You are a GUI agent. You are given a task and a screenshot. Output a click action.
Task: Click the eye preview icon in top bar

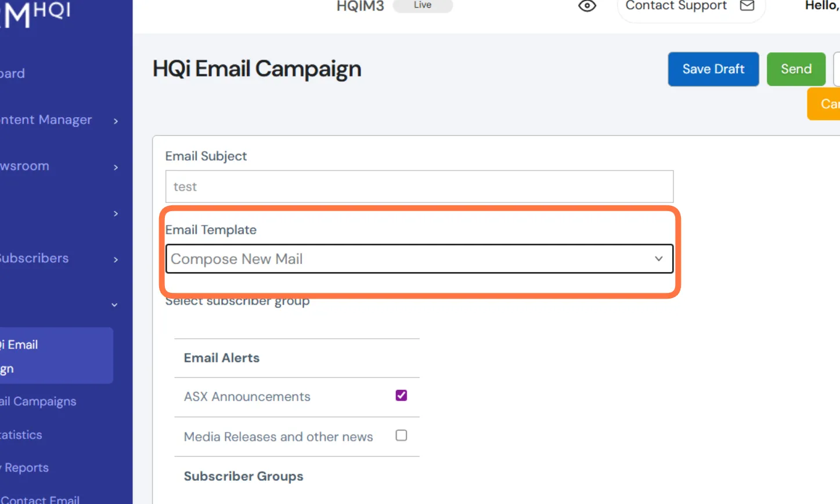click(587, 6)
